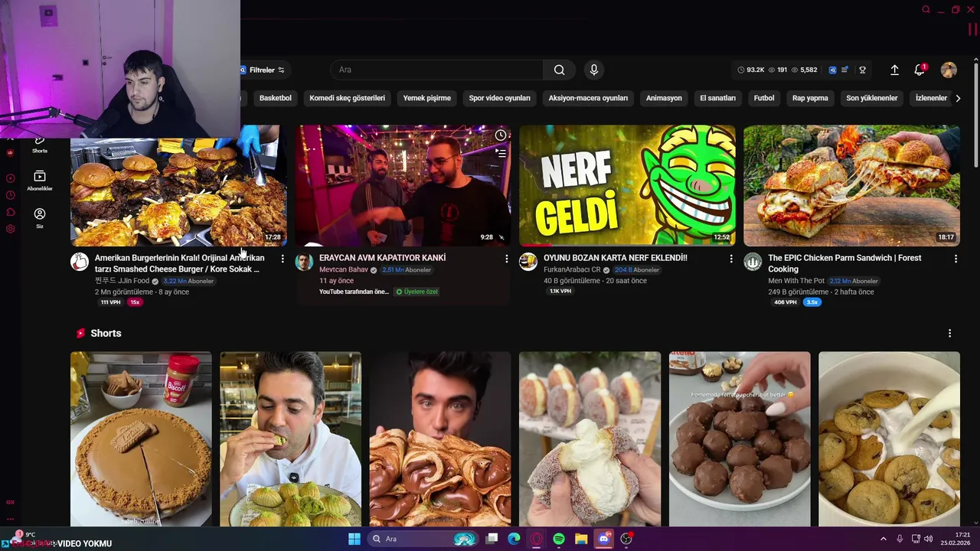Select the Yemek pişirme chip
The height and width of the screenshot is (551, 980).
tap(427, 98)
